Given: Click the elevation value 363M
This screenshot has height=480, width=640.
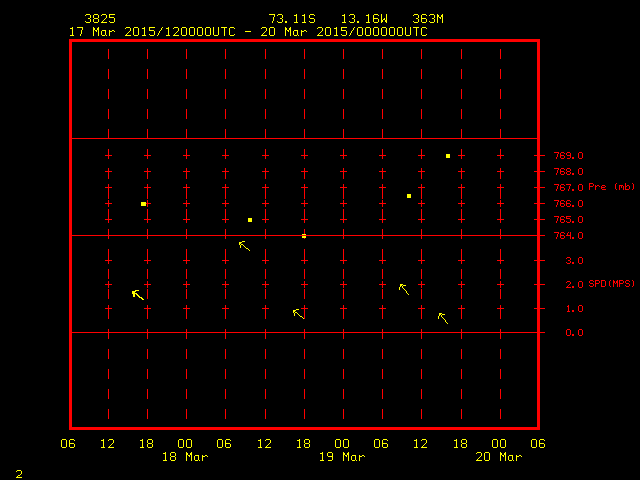Looking at the screenshot, I should (428, 19).
